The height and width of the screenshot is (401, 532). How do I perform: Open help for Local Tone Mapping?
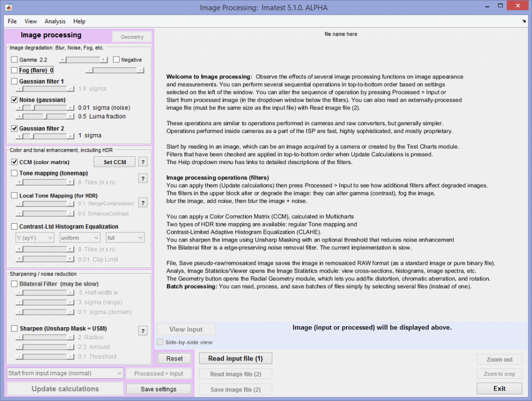point(143,203)
